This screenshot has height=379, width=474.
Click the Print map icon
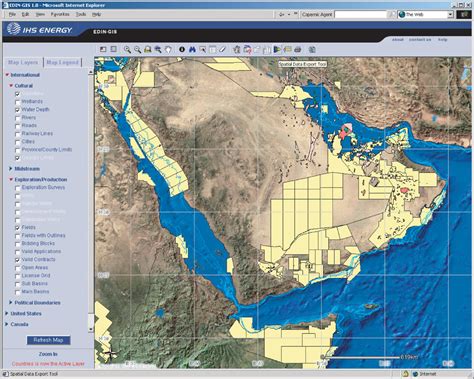point(298,49)
